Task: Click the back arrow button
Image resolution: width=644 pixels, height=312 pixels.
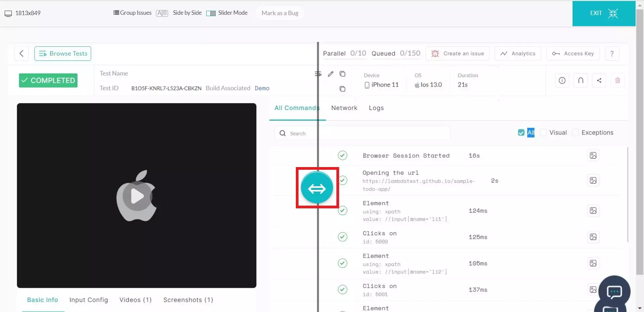Action: click(x=21, y=54)
